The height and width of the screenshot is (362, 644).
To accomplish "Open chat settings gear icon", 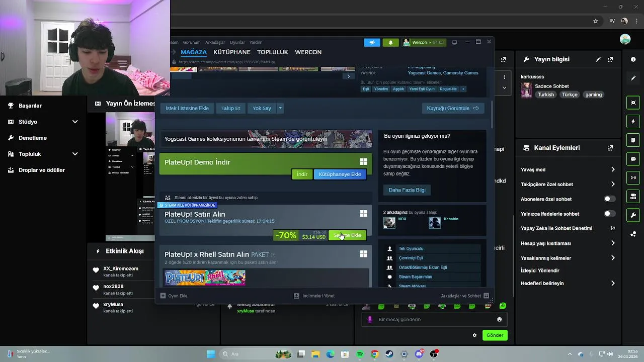I will coord(474,335).
